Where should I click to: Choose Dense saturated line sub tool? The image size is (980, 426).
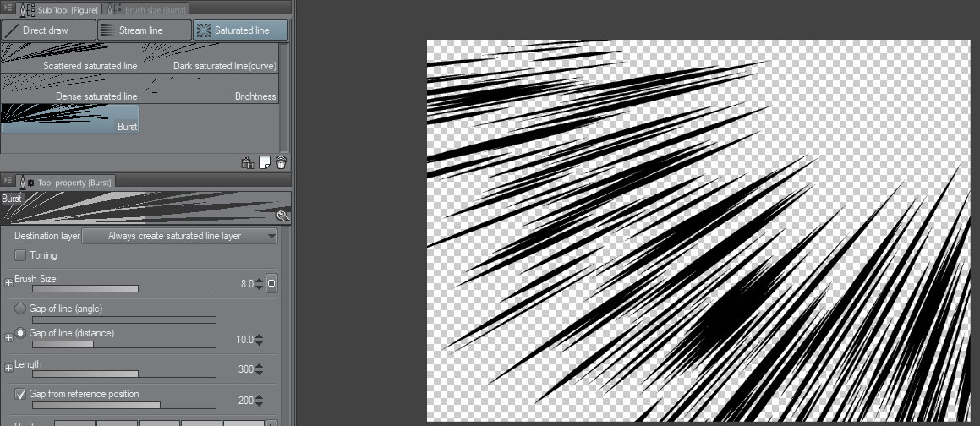[x=70, y=88]
